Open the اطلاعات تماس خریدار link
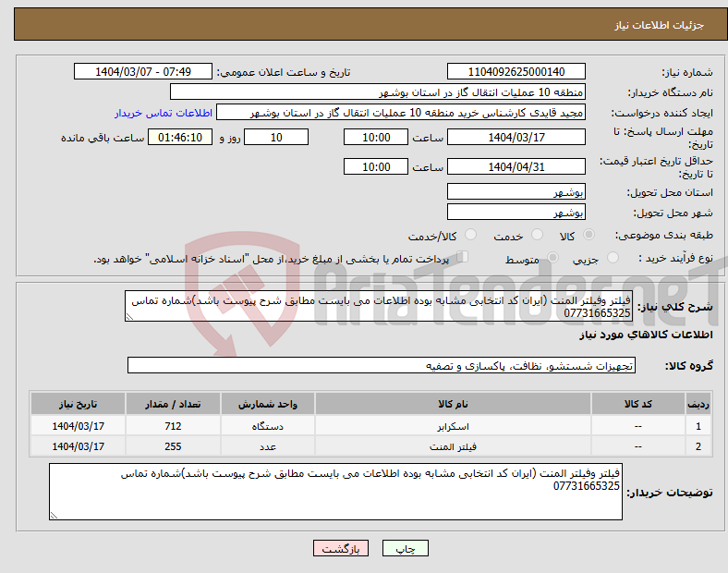This screenshot has width=728, height=573. 164,113
